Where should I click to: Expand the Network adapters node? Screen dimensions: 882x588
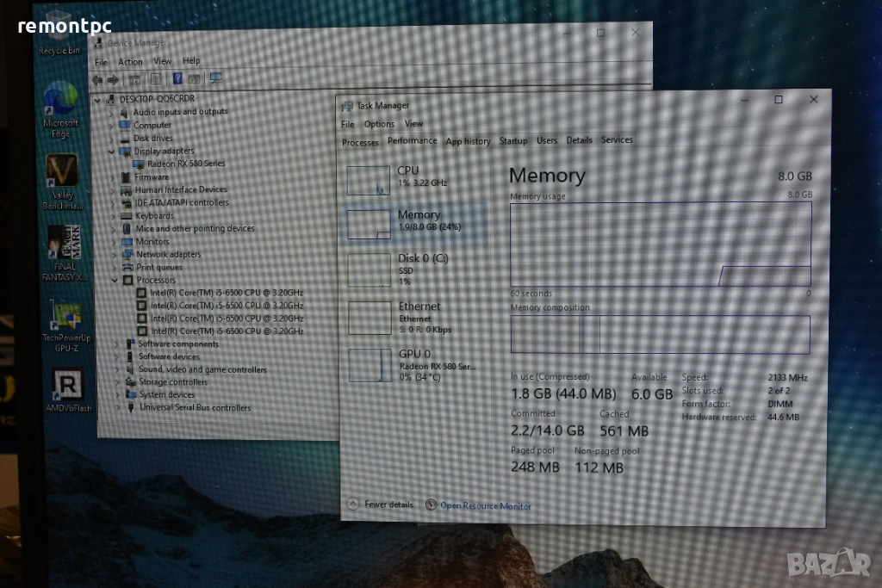click(x=115, y=254)
